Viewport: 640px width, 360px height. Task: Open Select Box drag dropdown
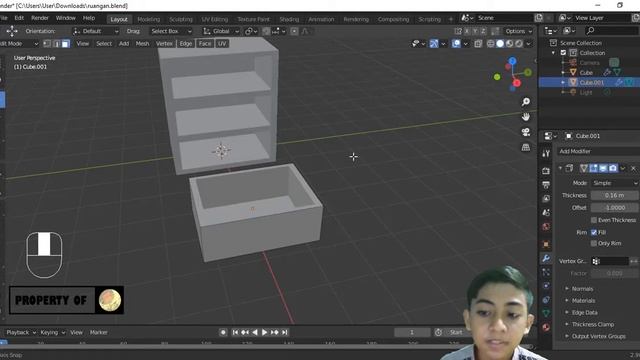pyautogui.click(x=170, y=31)
